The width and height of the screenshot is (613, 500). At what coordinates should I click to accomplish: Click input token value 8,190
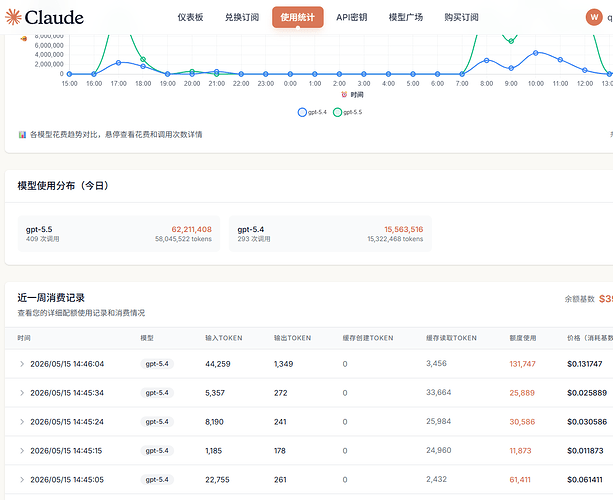[214, 422]
